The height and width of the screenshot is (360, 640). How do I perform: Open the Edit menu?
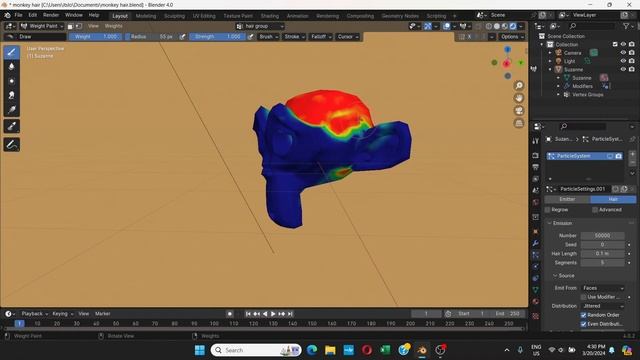[x=33, y=15]
